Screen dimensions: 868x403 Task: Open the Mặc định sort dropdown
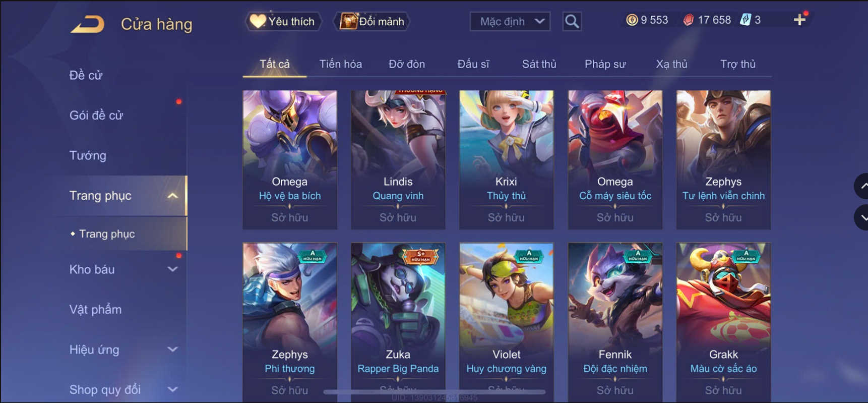click(x=510, y=21)
